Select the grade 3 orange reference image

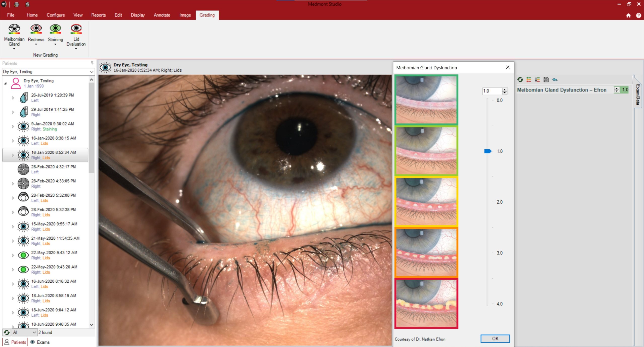(426, 252)
